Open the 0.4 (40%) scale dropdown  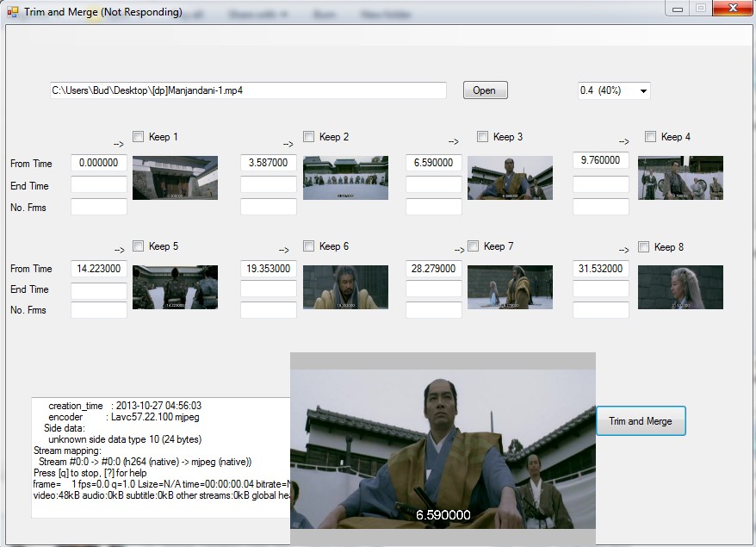614,90
